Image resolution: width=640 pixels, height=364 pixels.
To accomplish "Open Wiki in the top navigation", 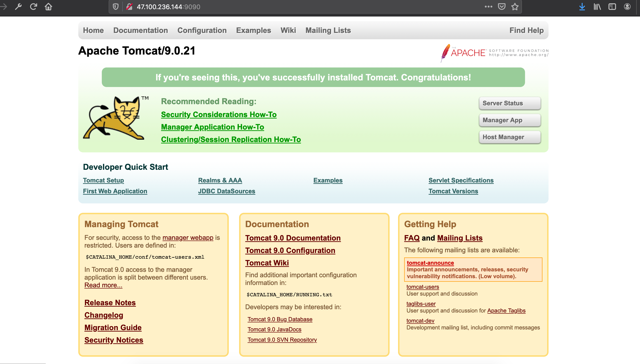I will (x=288, y=30).
